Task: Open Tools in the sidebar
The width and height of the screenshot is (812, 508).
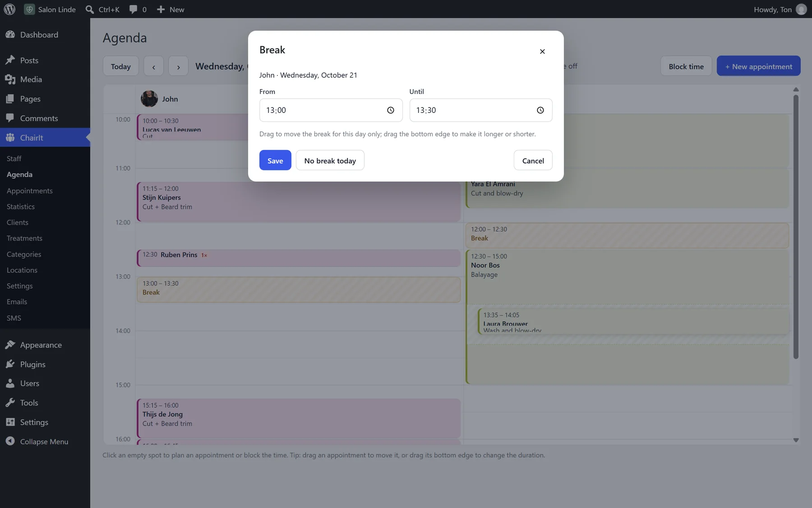Action: point(45,403)
